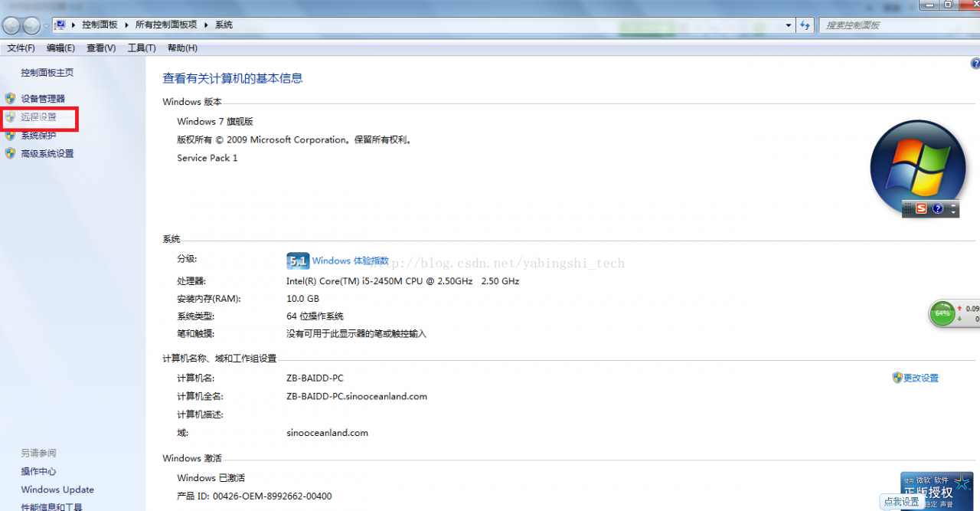Open the 查看(V) menu
The image size is (980, 511).
(x=101, y=48)
